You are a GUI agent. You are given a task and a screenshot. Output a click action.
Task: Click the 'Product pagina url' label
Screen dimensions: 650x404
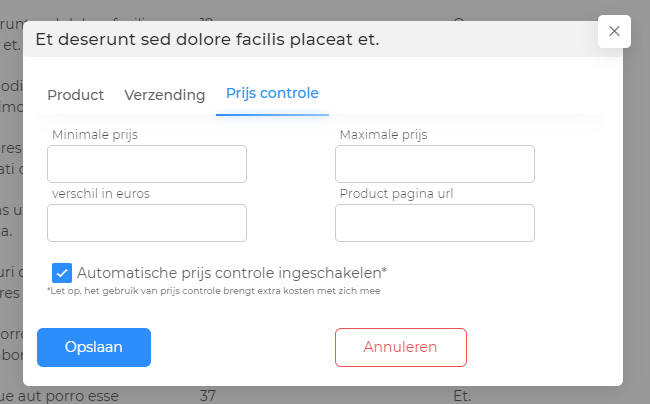click(x=397, y=194)
